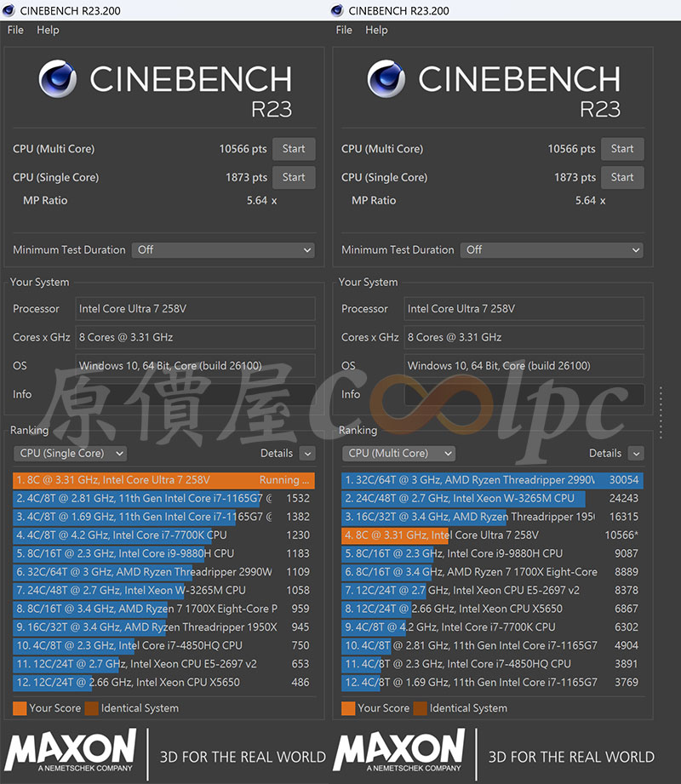
Task: Select Xeon W-3265M row scoring 1058
Action: pos(164,591)
